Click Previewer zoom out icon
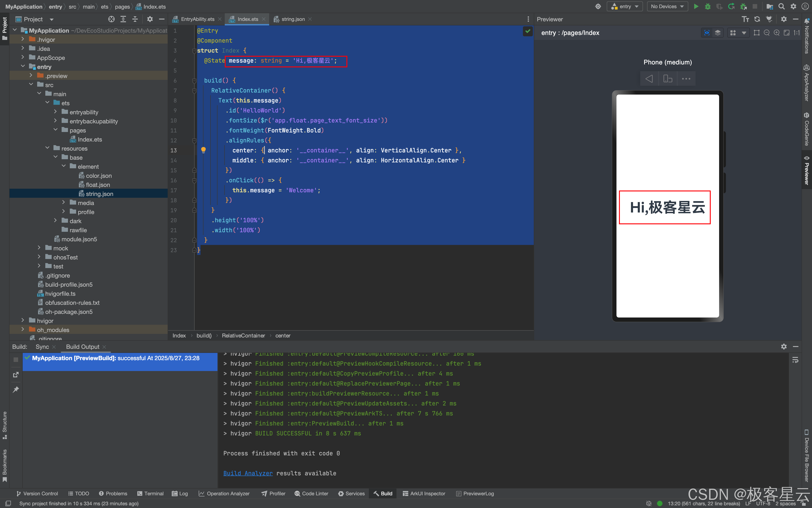Viewport: 812px width, 508px height. 767,33
